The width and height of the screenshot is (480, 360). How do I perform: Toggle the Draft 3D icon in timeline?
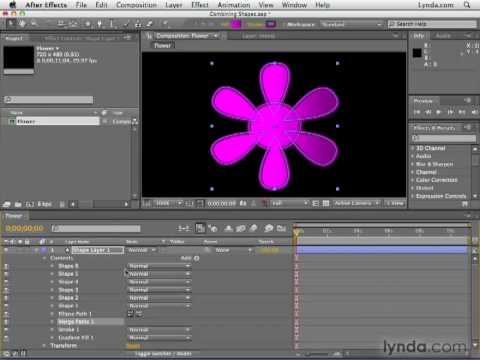[212, 228]
